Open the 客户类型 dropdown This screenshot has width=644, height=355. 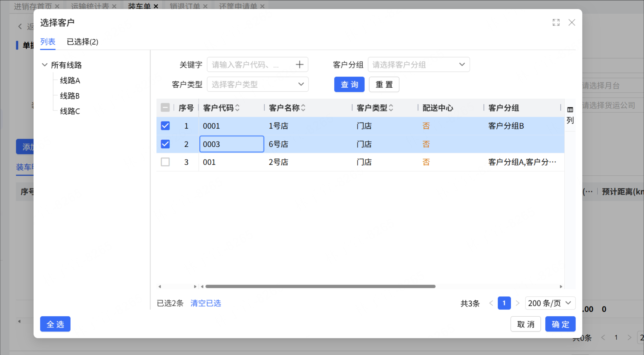(257, 84)
